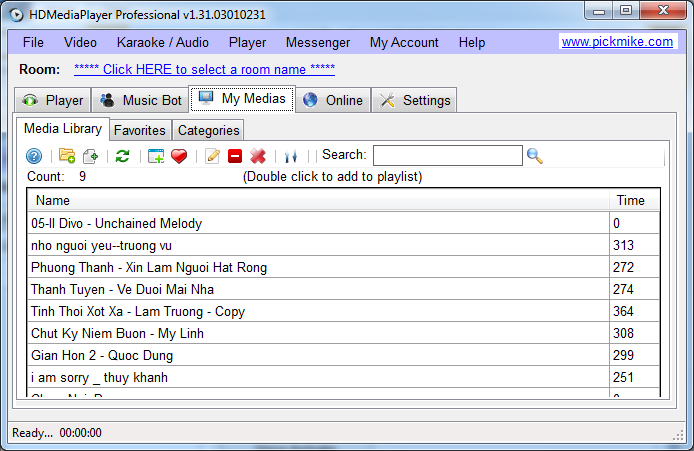Open the Help menu
The image size is (694, 451).
(x=472, y=42)
